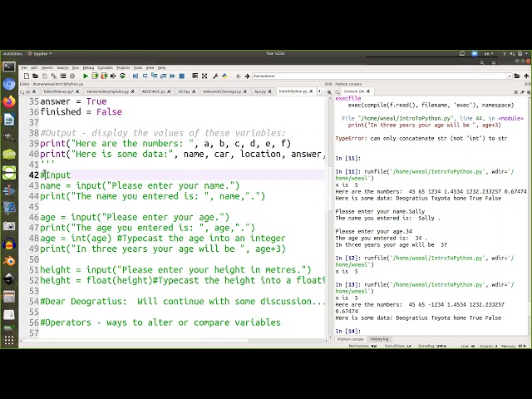Save the current file using toolbar

(44, 76)
